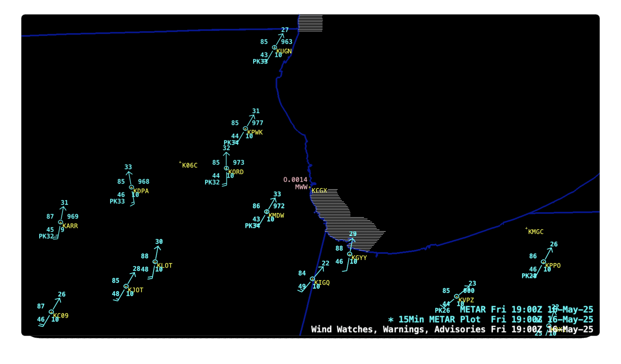The image size is (621, 364).
Task: Click the KGYY station circle marker
Action: click(350, 254)
